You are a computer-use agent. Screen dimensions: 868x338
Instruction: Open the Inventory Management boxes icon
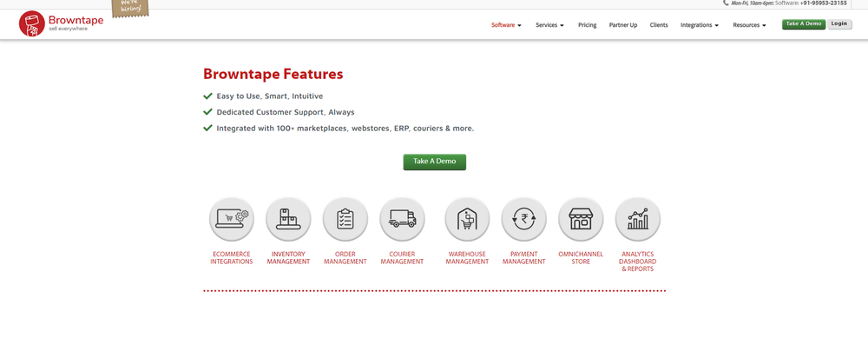[x=288, y=220]
